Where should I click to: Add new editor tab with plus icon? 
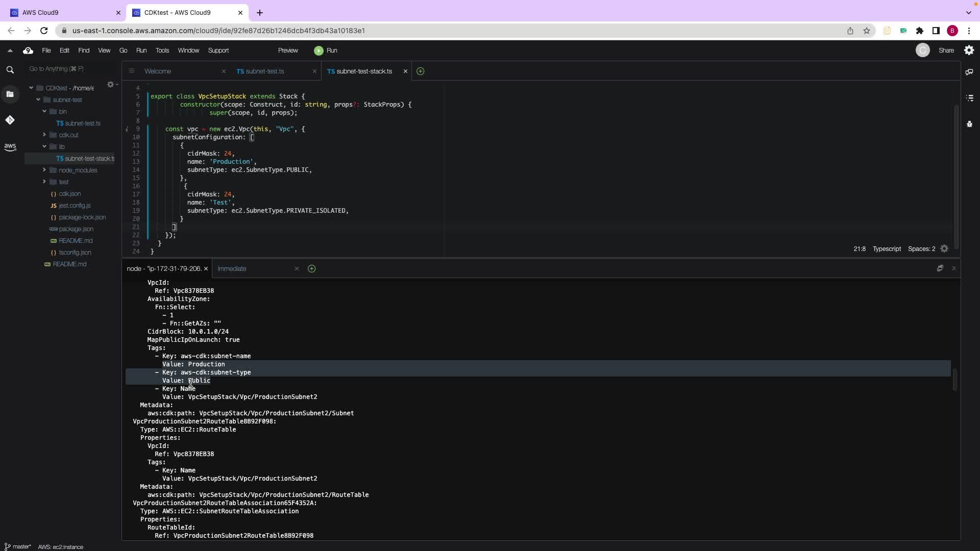pyautogui.click(x=420, y=71)
